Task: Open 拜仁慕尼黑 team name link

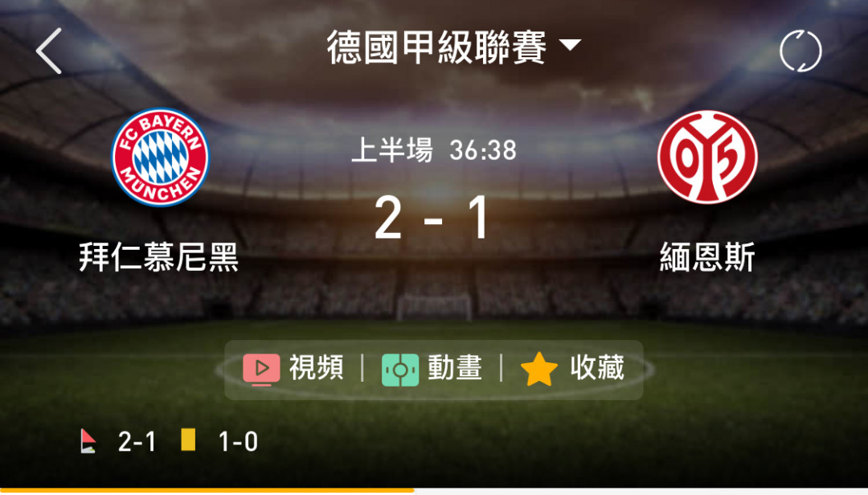Action: 159,257
